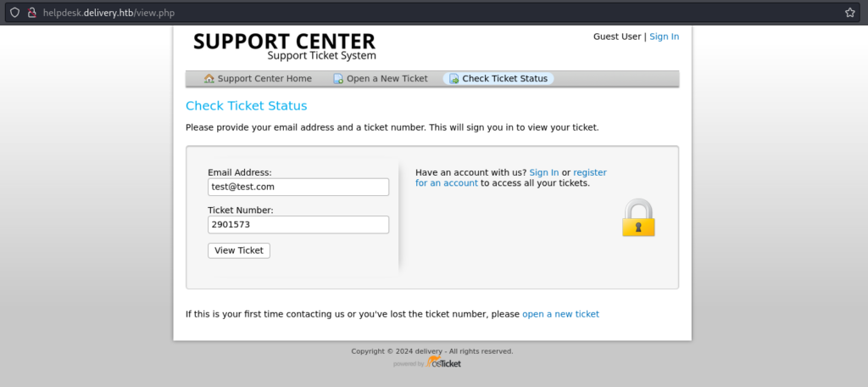Click the new ticket document icon

[338, 79]
